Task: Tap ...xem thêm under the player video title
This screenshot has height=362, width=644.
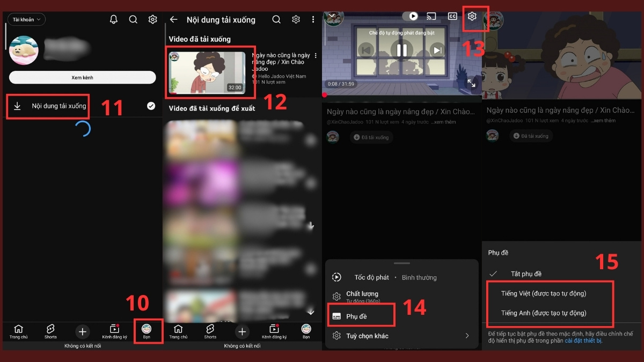Action: [443, 122]
